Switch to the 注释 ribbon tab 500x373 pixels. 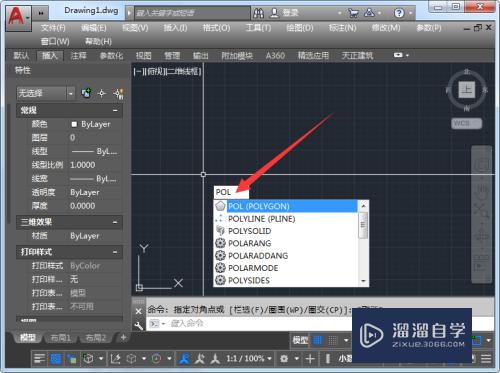pos(79,55)
